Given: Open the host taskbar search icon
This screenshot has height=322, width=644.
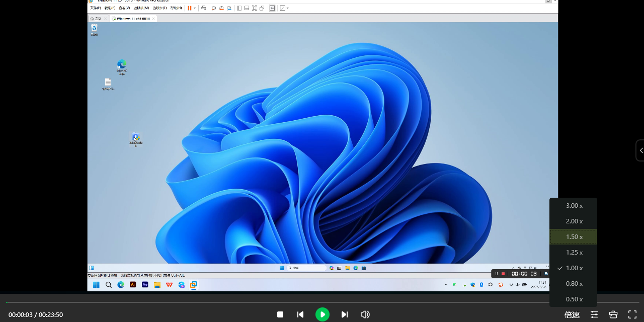Looking at the screenshot, I should (109, 285).
